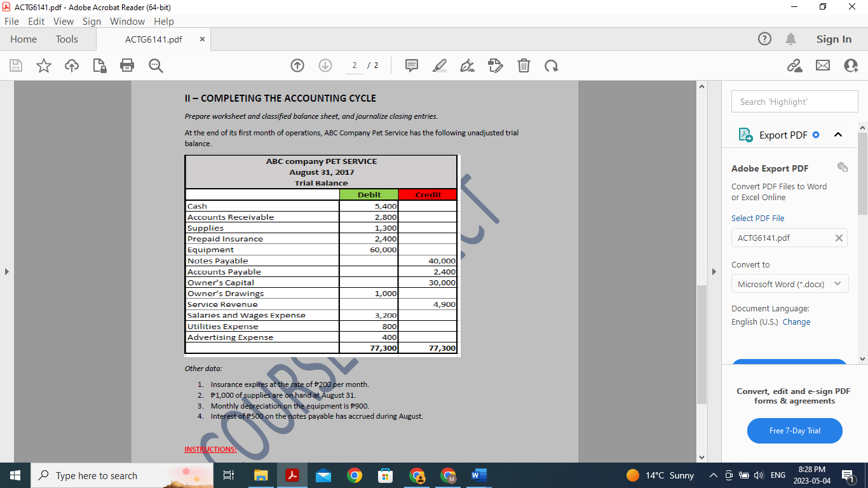Image resolution: width=868 pixels, height=488 pixels.
Task: Open the comment tool
Action: click(411, 65)
